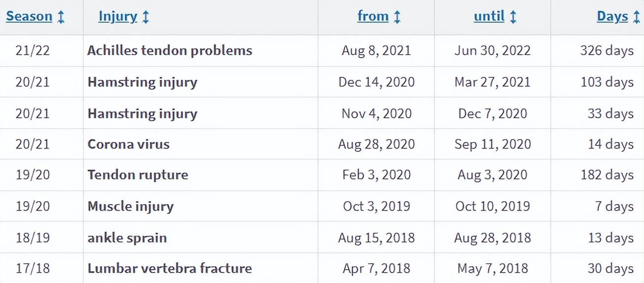
Task: Click the Muscle injury entry
Action: (x=131, y=206)
